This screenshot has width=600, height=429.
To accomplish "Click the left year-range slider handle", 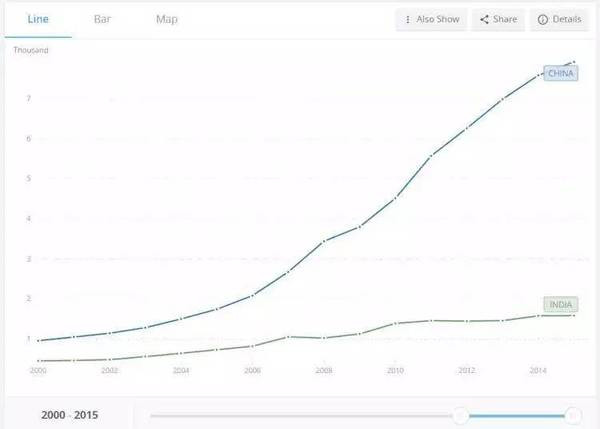I will (460, 415).
